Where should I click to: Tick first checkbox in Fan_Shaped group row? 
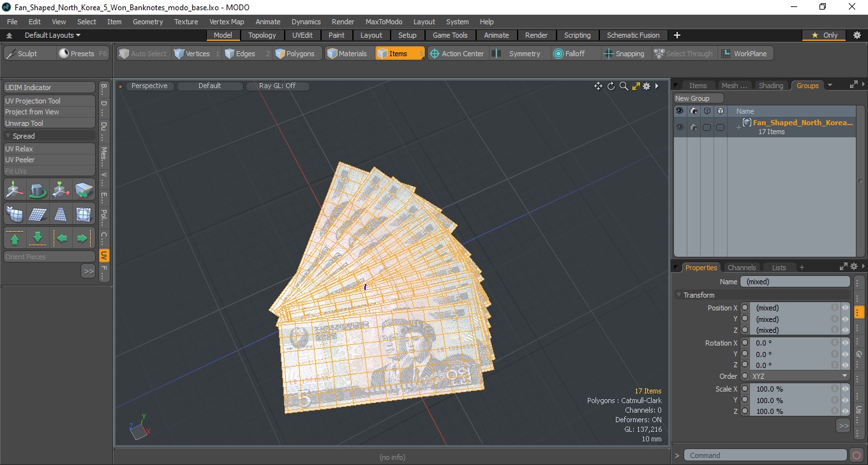coord(707,127)
